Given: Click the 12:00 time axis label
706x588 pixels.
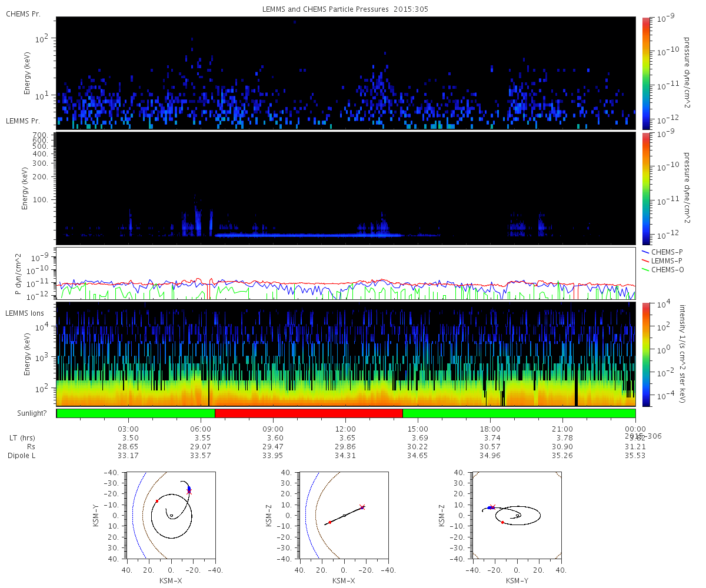Looking at the screenshot, I should (x=345, y=429).
